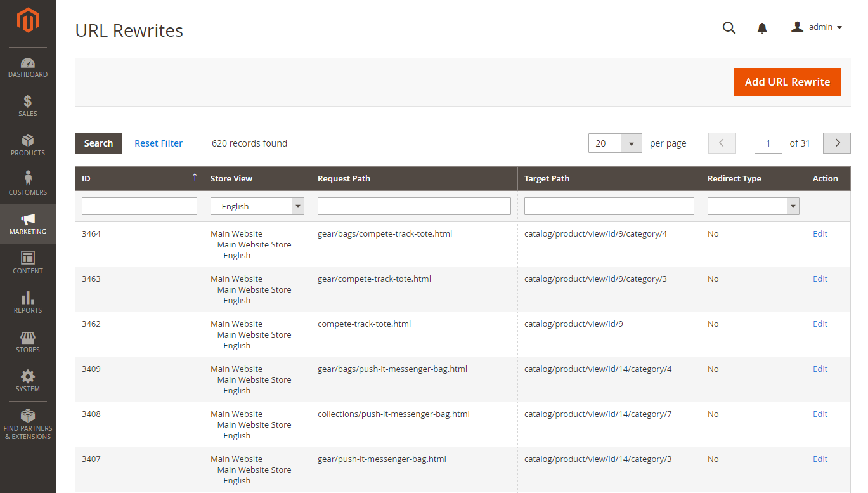Click the magnifier search icon in header
Viewport: 868px width, 493px height.
(x=729, y=28)
